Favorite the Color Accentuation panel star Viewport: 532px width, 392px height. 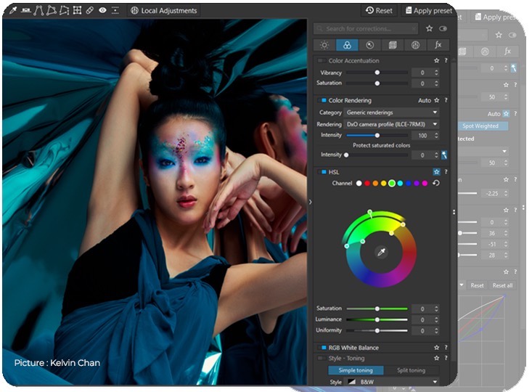[437, 60]
